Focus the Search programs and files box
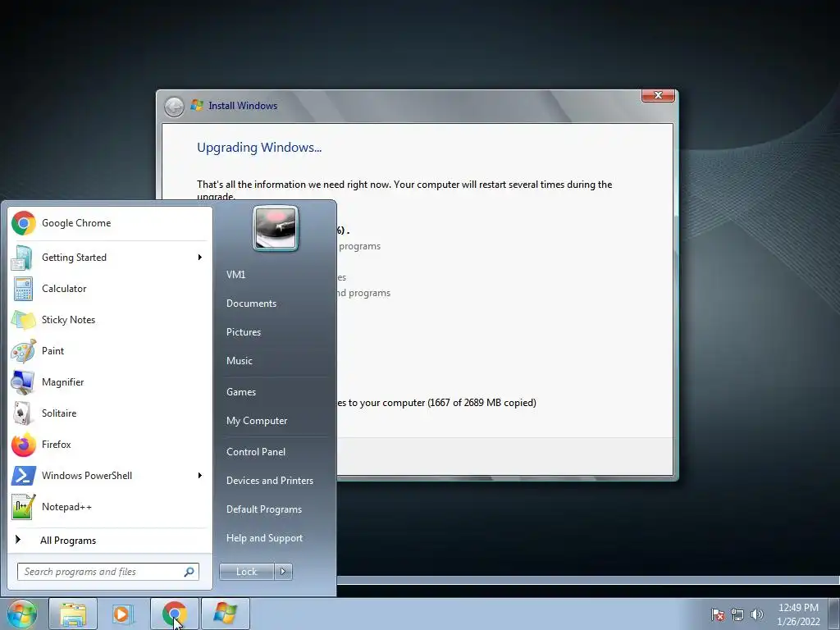 [x=107, y=572]
